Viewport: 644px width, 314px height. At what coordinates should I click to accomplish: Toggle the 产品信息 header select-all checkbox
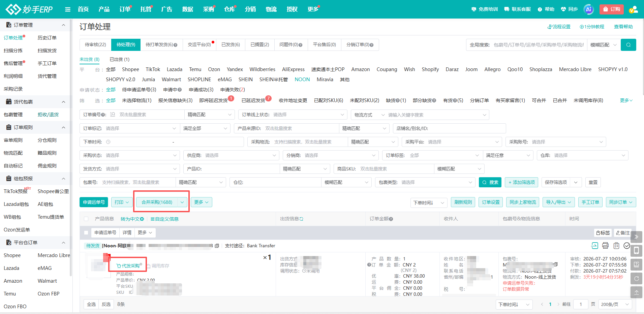[x=86, y=219]
